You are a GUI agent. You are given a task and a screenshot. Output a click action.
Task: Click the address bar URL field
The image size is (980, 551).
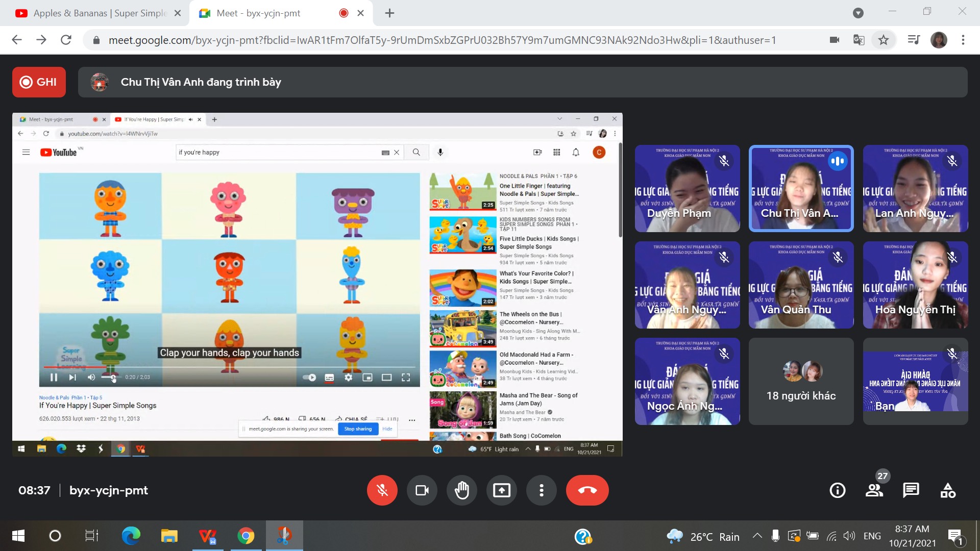pos(442,40)
